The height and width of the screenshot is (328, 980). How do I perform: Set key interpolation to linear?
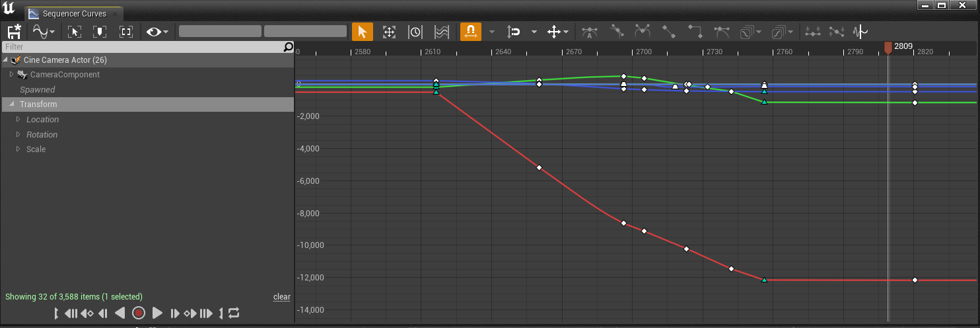point(669,31)
